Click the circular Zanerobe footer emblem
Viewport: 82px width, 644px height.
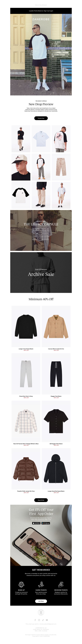(41, 612)
